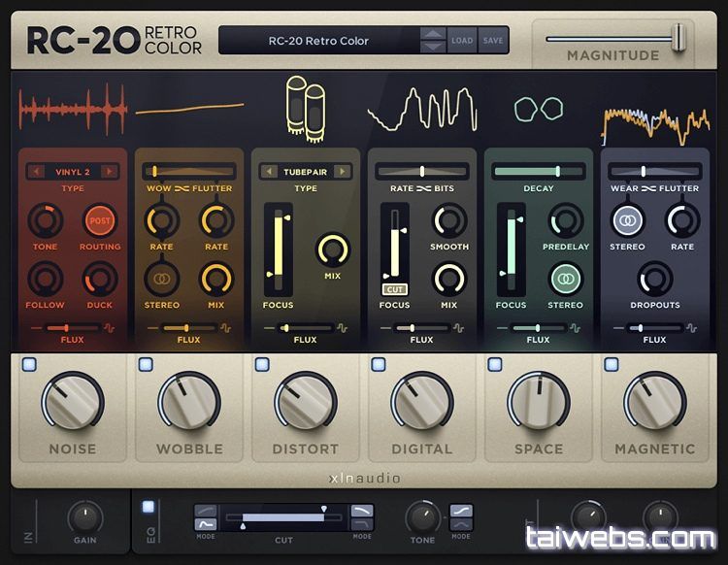Select next noise type after Vinyl 2
The width and height of the screenshot is (728, 565).
(108, 172)
